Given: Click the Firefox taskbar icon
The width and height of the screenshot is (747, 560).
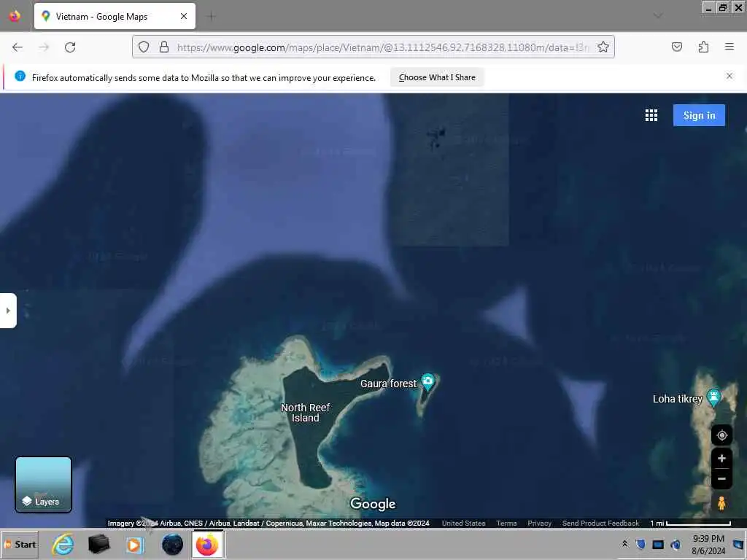Looking at the screenshot, I should pos(207,545).
